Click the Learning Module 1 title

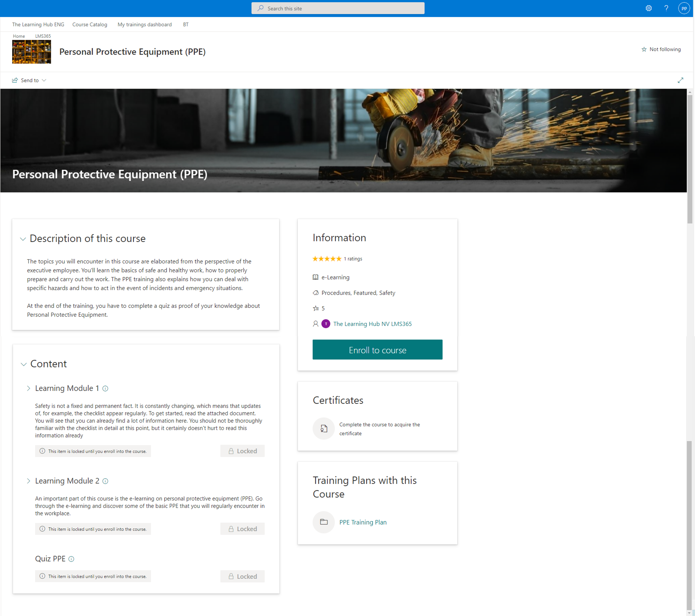67,388
